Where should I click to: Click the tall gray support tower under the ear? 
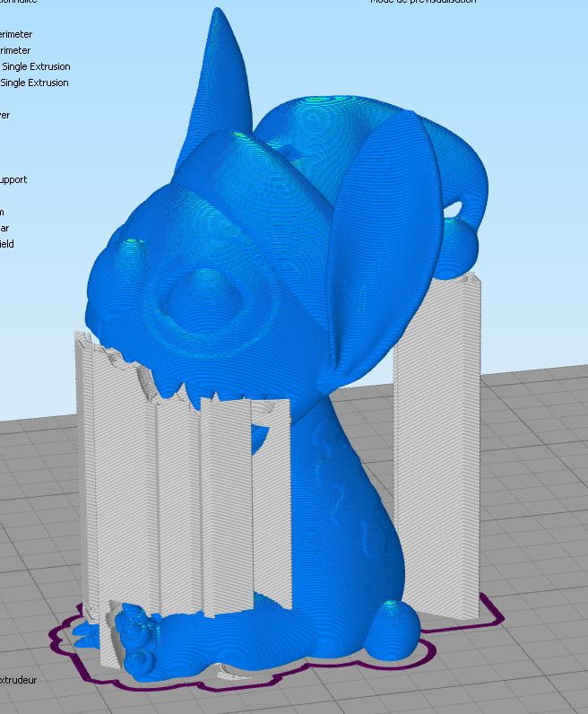(437, 447)
